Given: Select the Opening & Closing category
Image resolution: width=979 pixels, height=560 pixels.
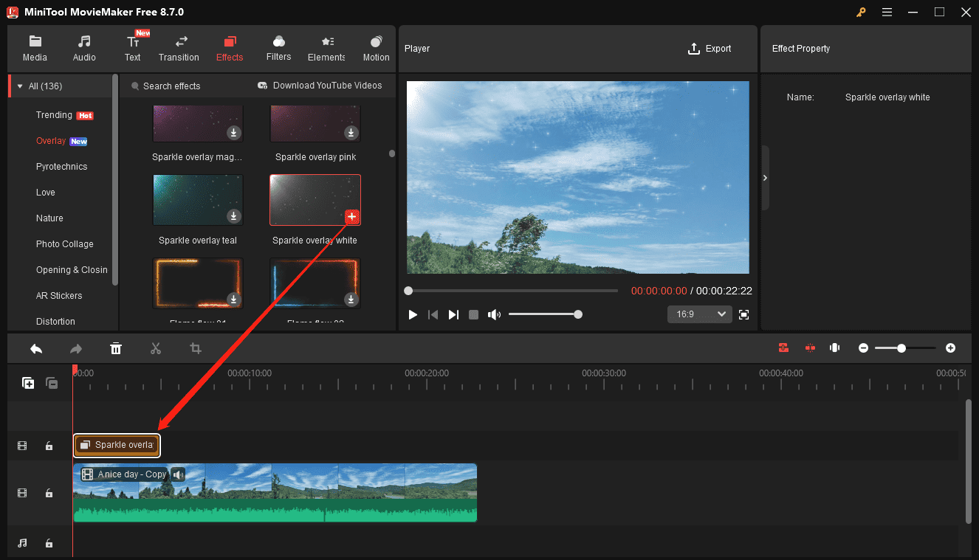Looking at the screenshot, I should (72, 270).
